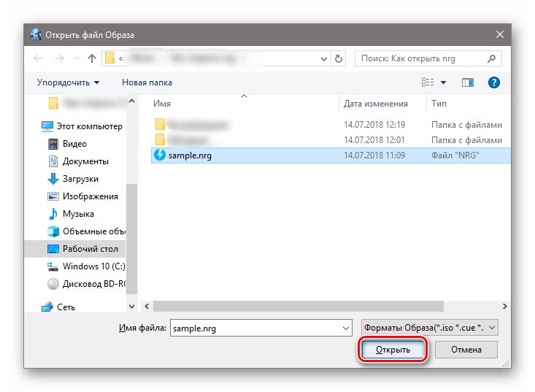The height and width of the screenshot is (392, 535).
Task: Open Объемные объекты in the sidebar
Action: [87, 231]
